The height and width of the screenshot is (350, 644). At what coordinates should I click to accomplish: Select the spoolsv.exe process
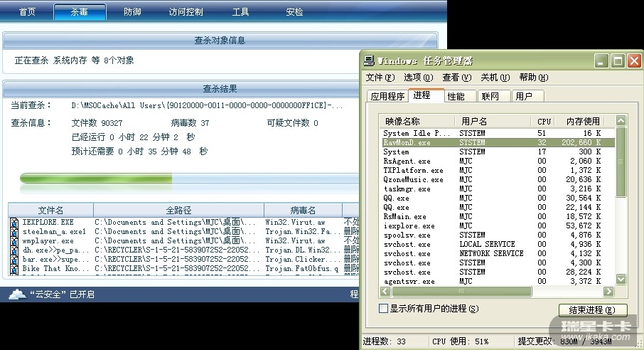498,235
